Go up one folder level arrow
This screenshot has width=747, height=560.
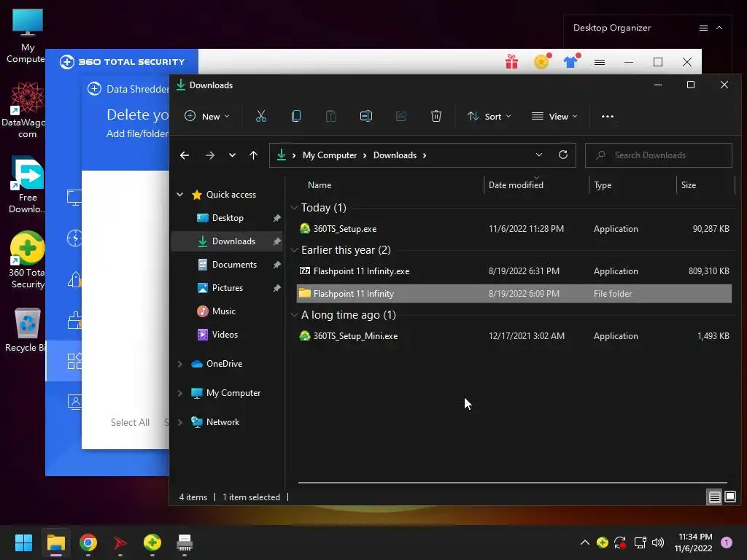click(253, 155)
